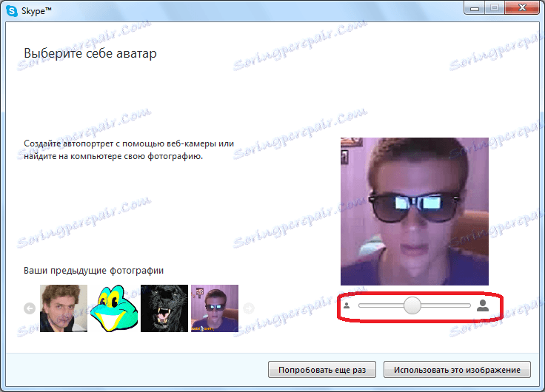Close the Skype avatar window
545x392 pixels.
click(x=522, y=8)
